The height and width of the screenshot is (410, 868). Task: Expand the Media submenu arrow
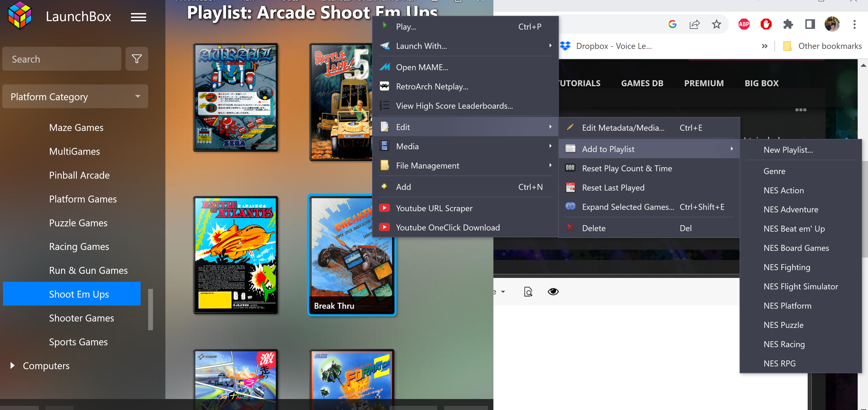click(550, 146)
